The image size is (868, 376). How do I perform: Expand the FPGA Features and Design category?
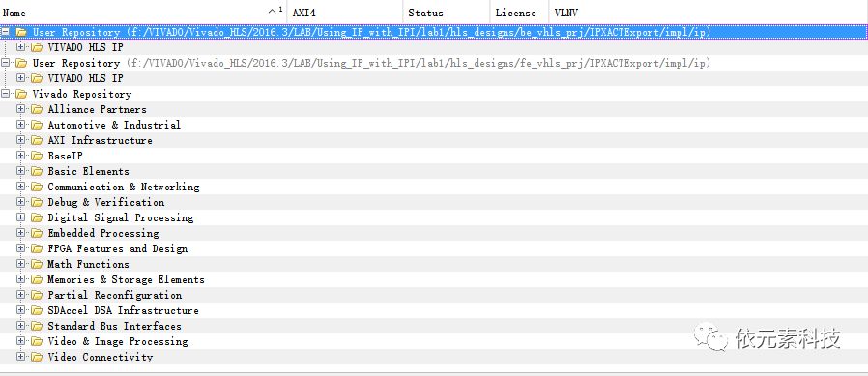[x=21, y=248]
